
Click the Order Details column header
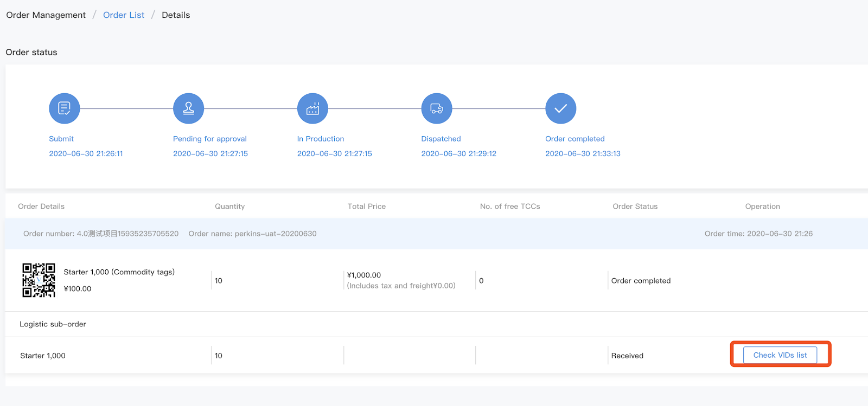tap(41, 207)
